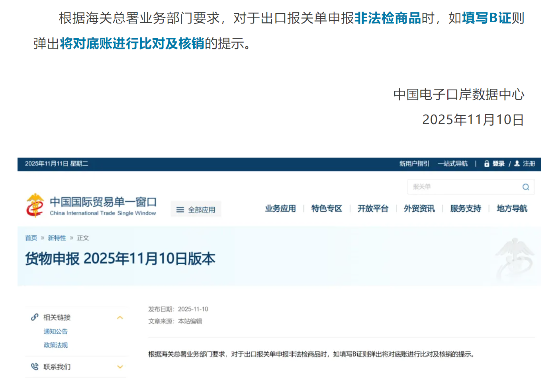Open the 地方导航 menu
The image size is (556, 392).
click(512, 209)
